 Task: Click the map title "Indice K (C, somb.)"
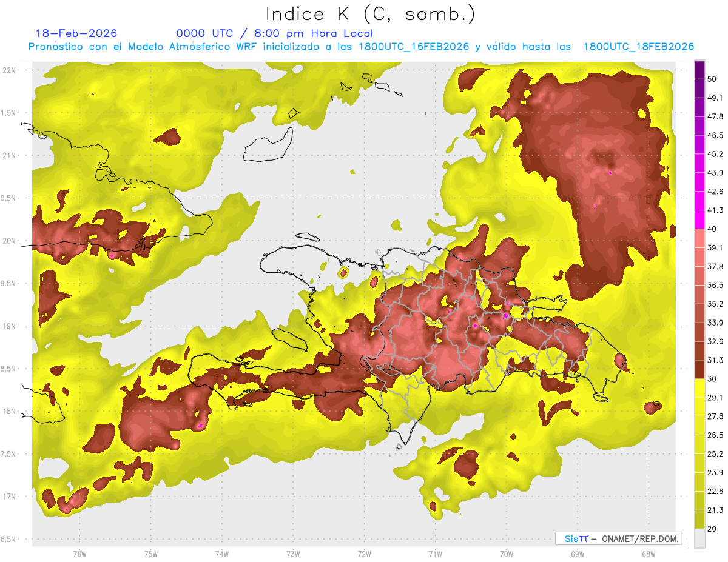coord(371,13)
